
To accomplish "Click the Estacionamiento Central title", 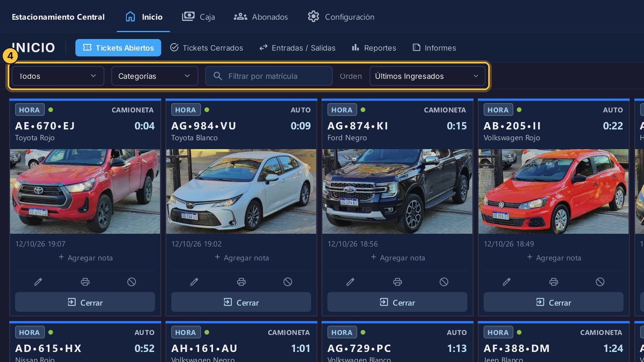I will (58, 17).
